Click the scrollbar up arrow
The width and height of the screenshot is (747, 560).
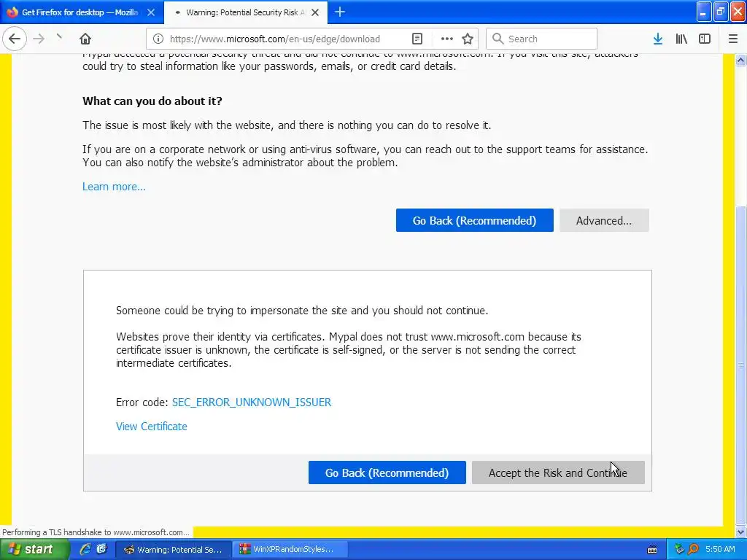click(741, 60)
